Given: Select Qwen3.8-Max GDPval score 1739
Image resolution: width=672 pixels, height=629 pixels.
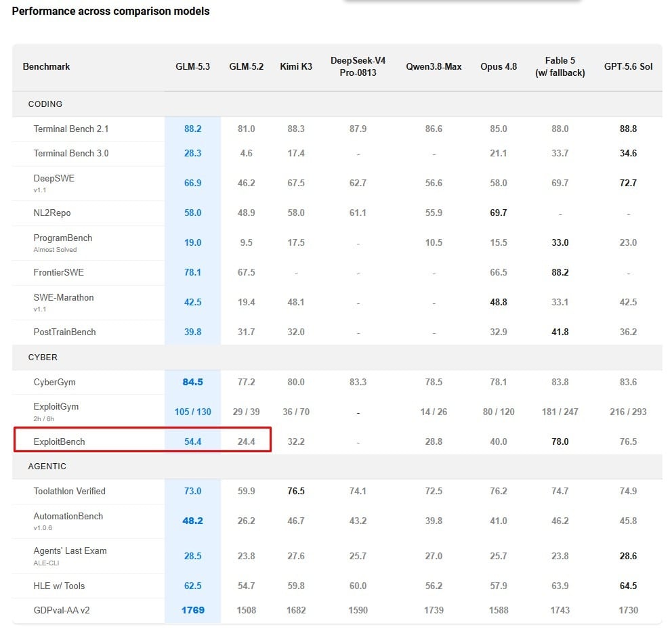Looking at the screenshot, I should 434,610.
